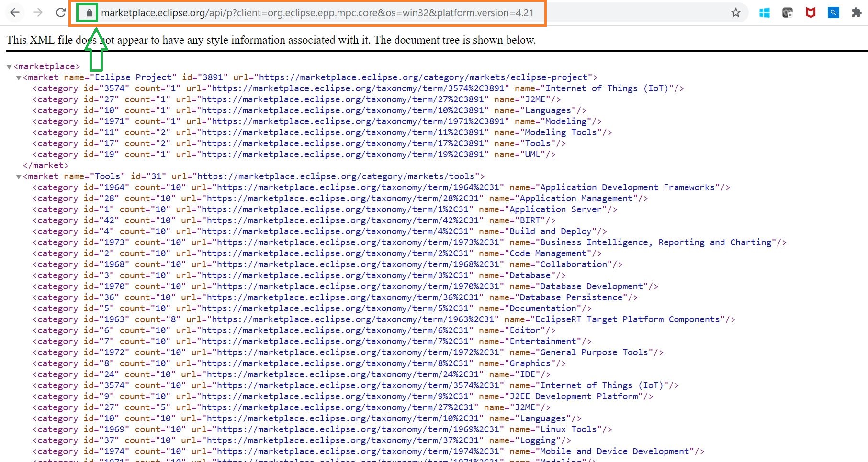Select the market line named Eclipse Project
Screen dimensions: 868x462
(x=310, y=77)
